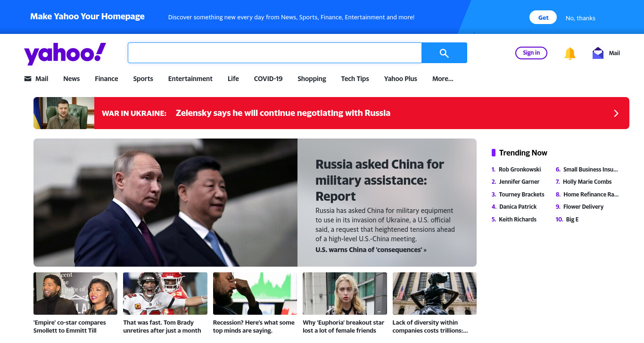
Task: Click the arrow on the Ukraine banner
Action: (616, 113)
